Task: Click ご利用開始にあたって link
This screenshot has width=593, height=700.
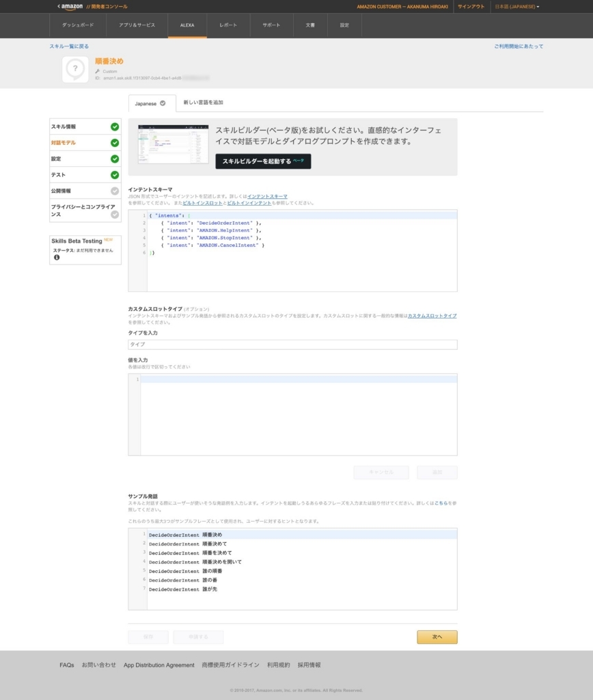Action: pyautogui.click(x=519, y=46)
